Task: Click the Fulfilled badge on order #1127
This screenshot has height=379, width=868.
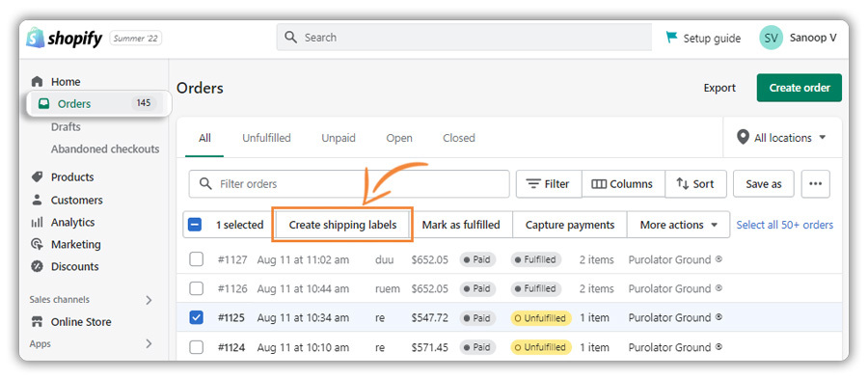Action: [536, 259]
